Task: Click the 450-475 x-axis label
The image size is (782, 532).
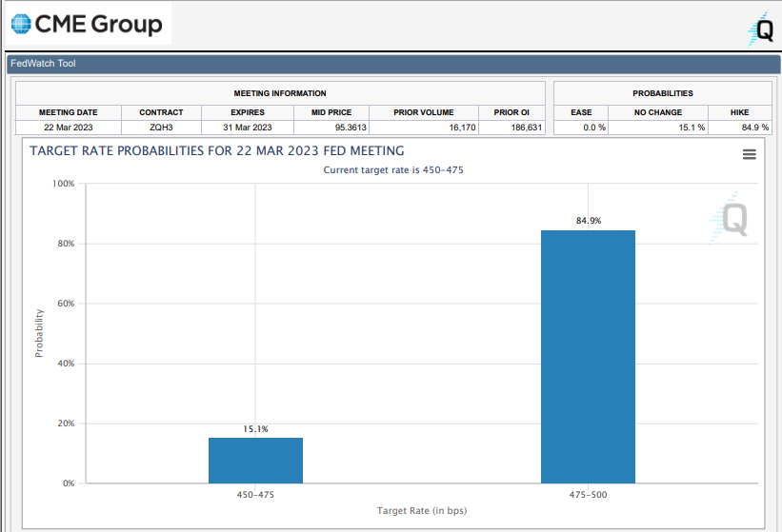Action: [x=255, y=495]
